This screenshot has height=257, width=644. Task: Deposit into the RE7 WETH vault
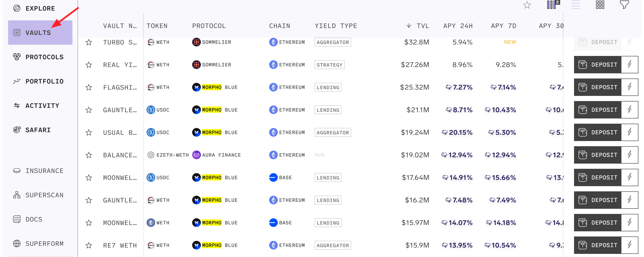tap(598, 245)
